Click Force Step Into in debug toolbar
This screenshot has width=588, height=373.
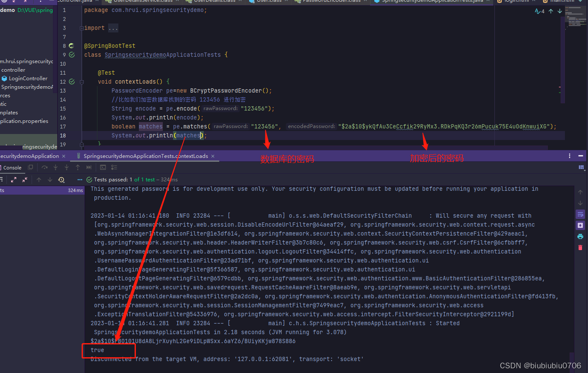point(67,168)
